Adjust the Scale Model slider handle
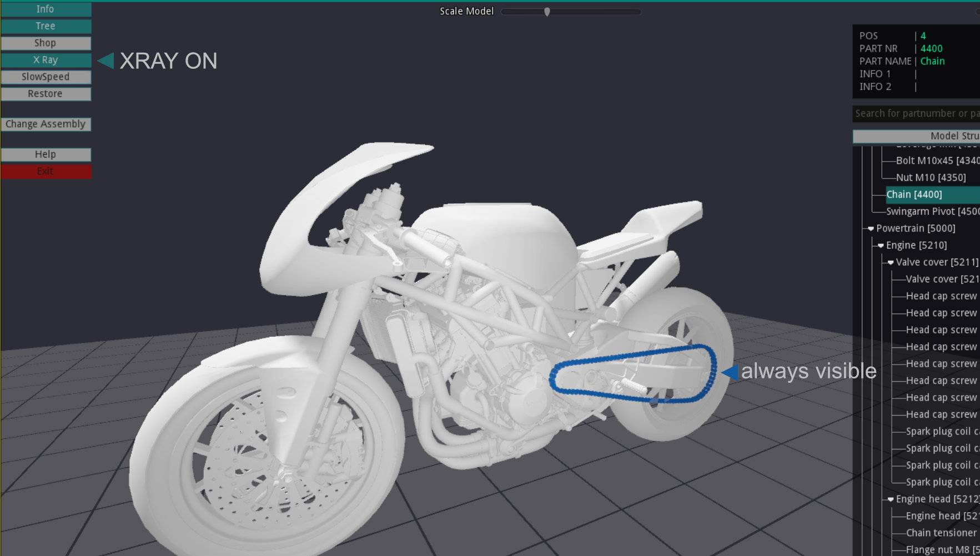The width and height of the screenshot is (980, 556). pos(547,12)
